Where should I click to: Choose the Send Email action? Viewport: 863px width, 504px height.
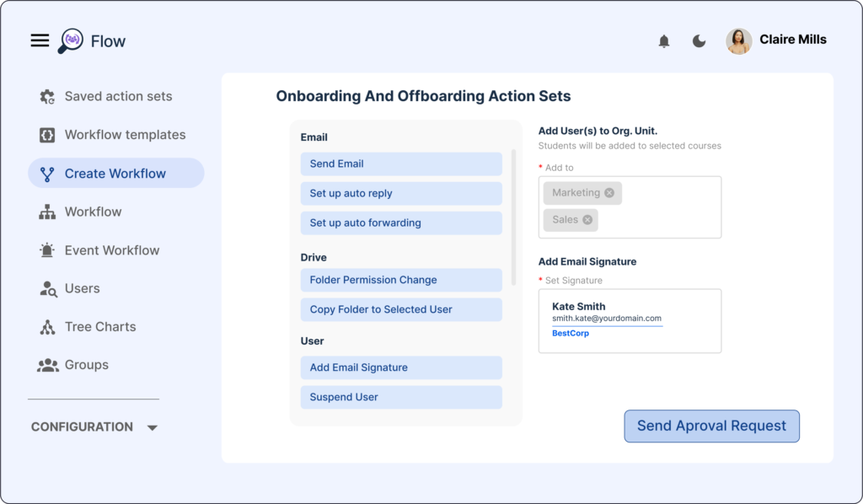point(401,164)
